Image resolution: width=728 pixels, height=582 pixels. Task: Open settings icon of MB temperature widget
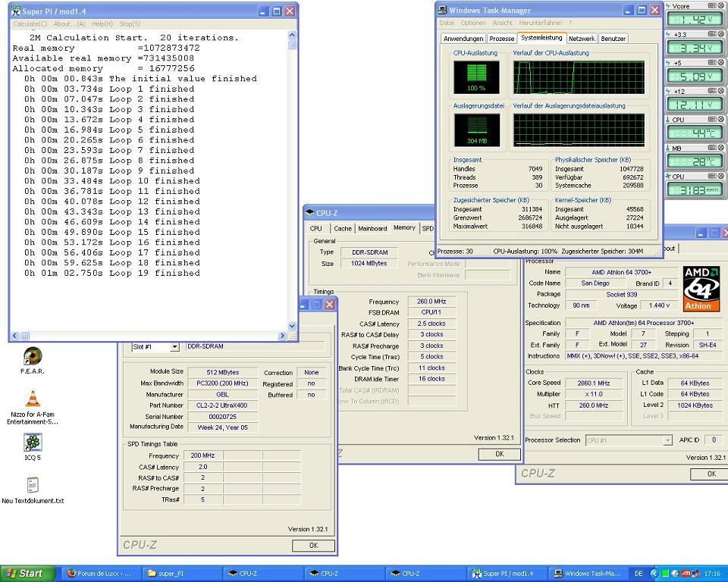point(712,148)
